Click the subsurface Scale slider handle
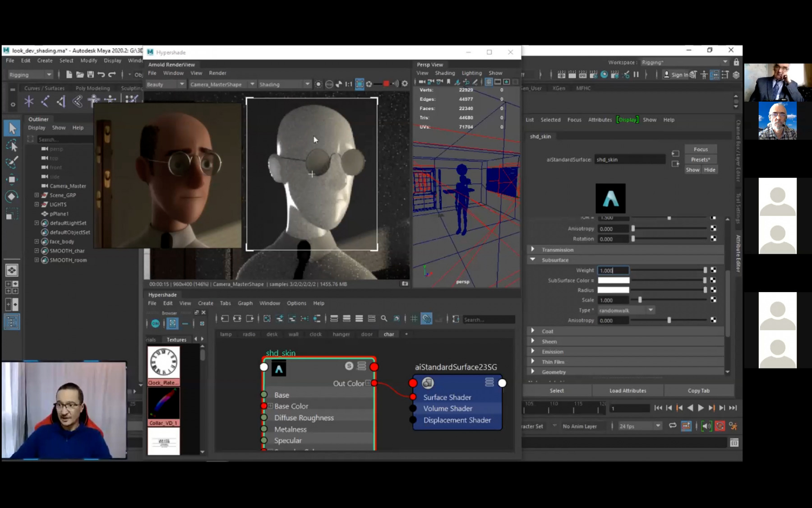812x508 pixels. [640, 300]
